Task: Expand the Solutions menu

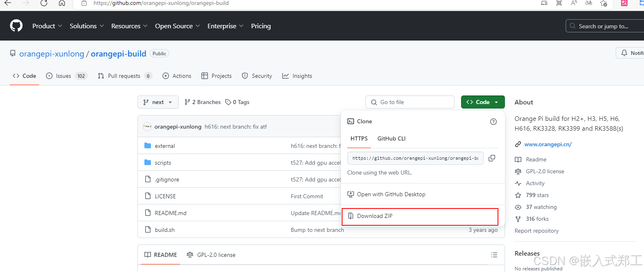Action: [x=87, y=26]
